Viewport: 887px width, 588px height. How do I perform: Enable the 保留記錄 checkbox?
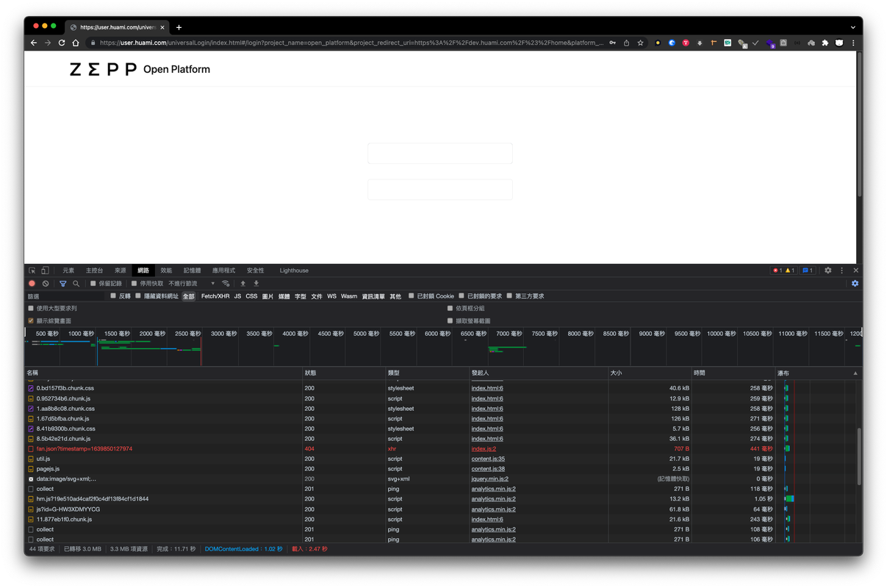coord(93,284)
